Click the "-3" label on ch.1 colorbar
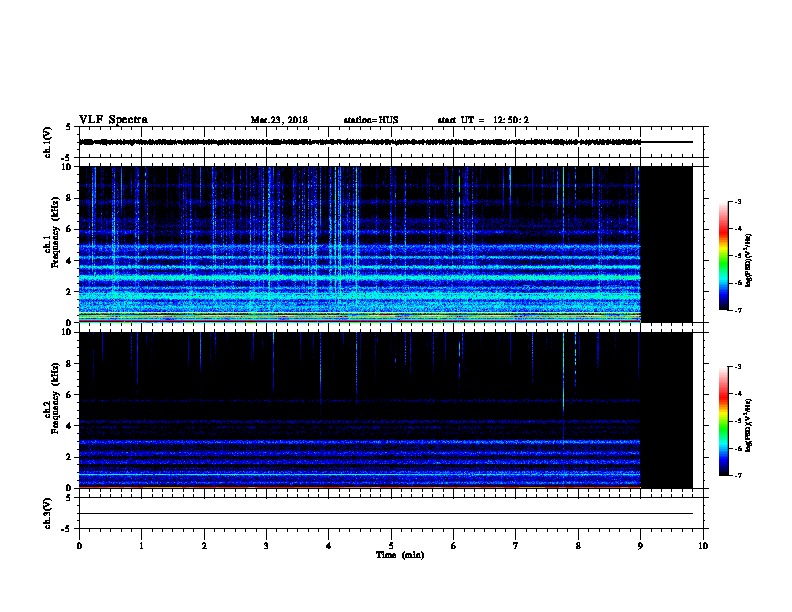Image resolution: width=792 pixels, height=612 pixels. point(738,201)
